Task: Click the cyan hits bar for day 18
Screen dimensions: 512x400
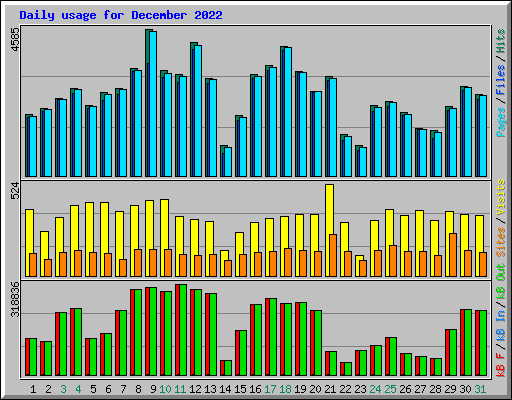Action: [288, 112]
